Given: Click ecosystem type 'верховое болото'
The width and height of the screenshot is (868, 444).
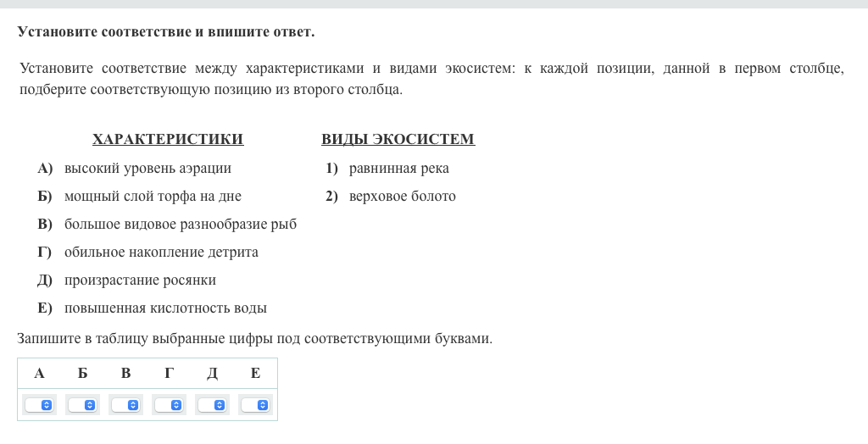Looking at the screenshot, I should (402, 197).
